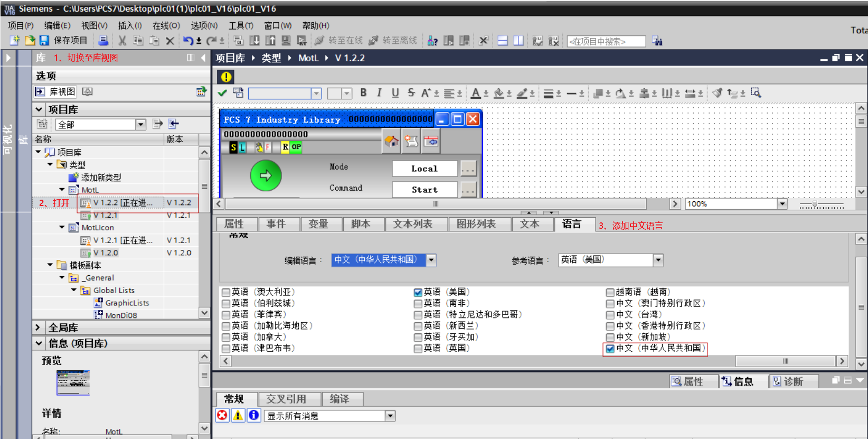The height and width of the screenshot is (439, 868).
Task: Check 越南语 (越南) language checkbox
Action: [x=610, y=292]
